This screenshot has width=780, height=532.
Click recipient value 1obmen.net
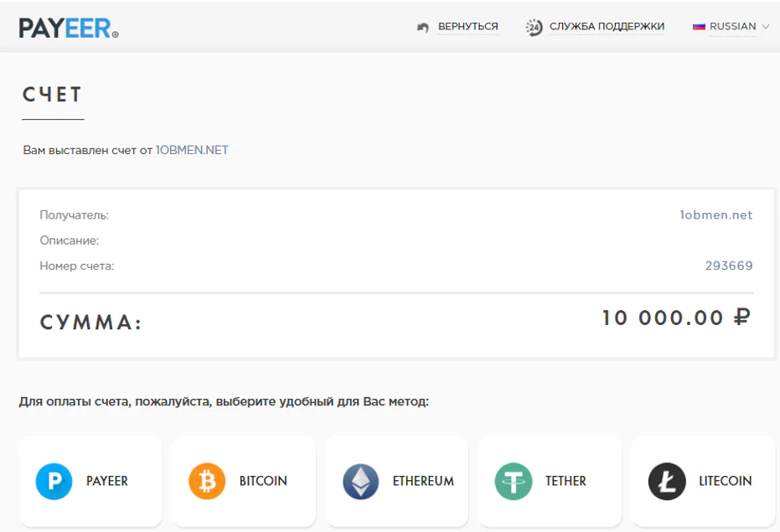pyautogui.click(x=716, y=215)
